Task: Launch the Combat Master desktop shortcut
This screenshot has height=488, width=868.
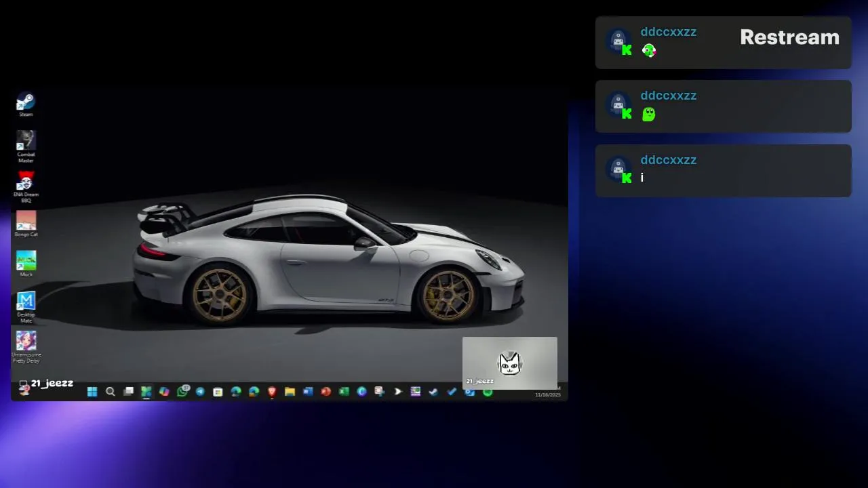Action: coord(26,146)
